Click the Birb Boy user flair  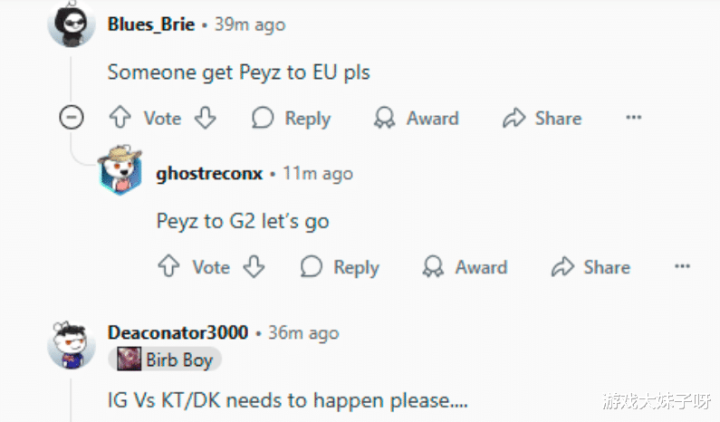click(165, 359)
